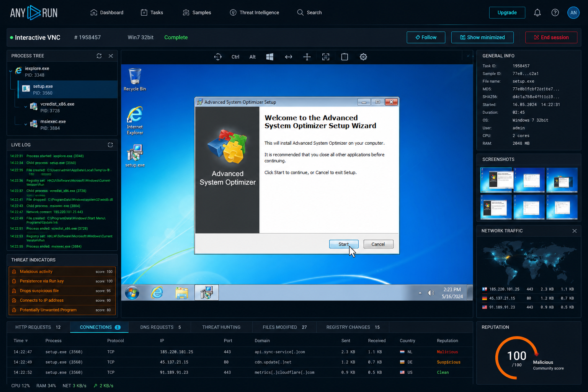Click the Upgrade button
Viewport: 588px width, 392px height.
click(x=507, y=13)
